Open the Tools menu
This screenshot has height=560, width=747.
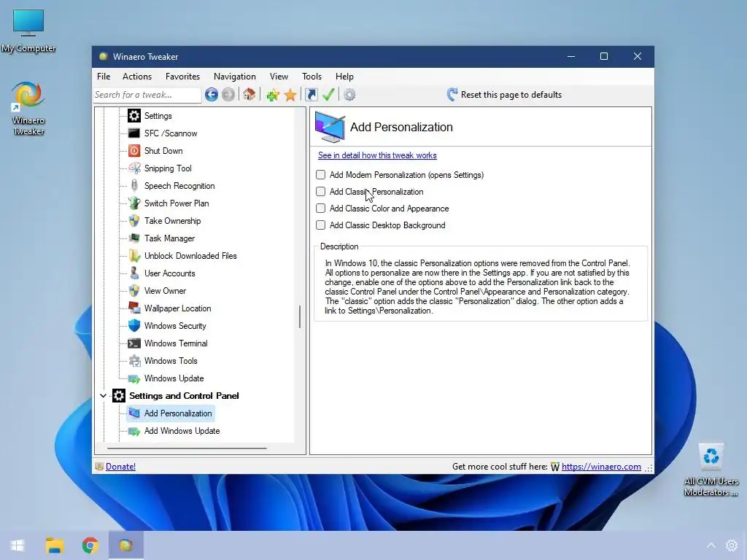tap(311, 76)
